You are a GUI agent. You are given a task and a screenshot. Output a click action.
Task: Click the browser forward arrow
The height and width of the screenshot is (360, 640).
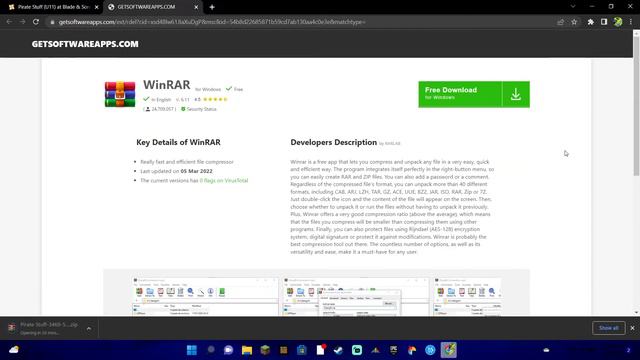22,22
